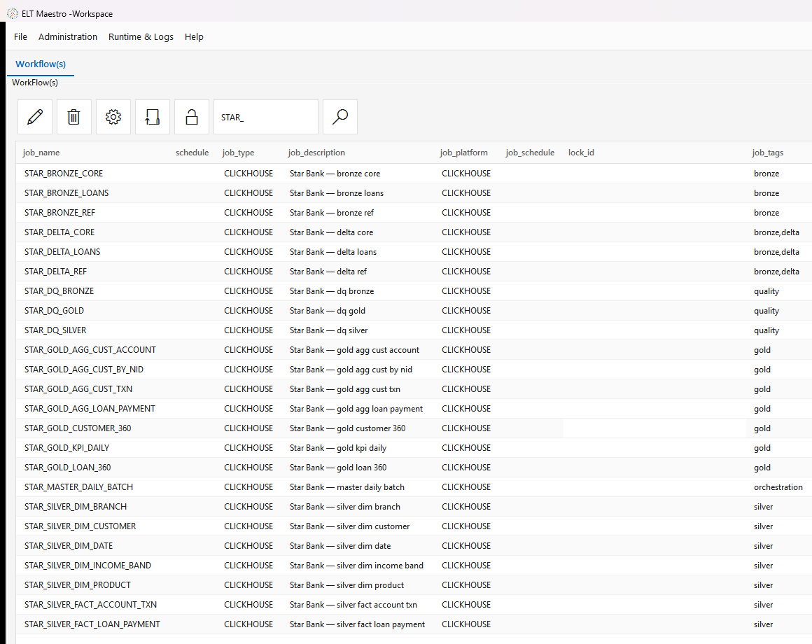
Task: Open the File menu
Action: [21, 37]
